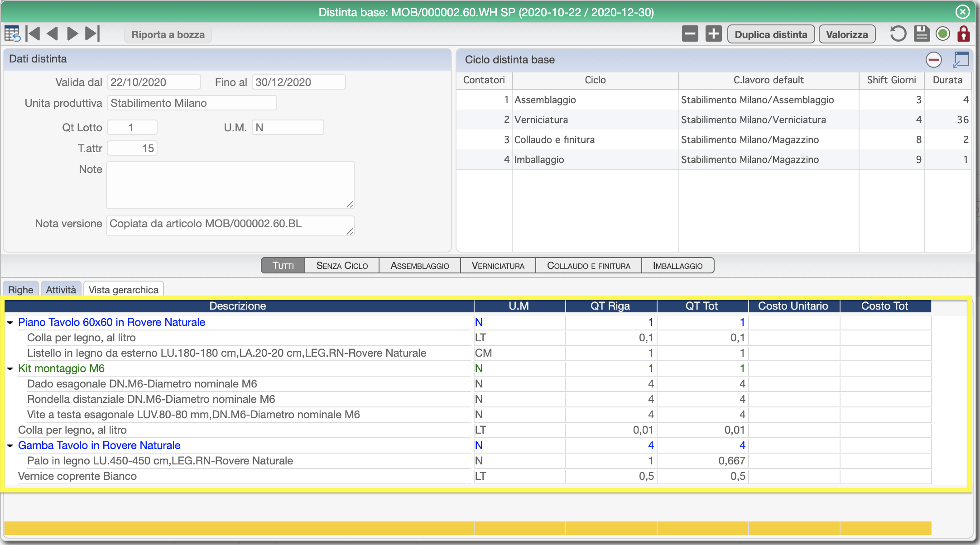
Task: Click the U.M. field
Action: [288, 128]
